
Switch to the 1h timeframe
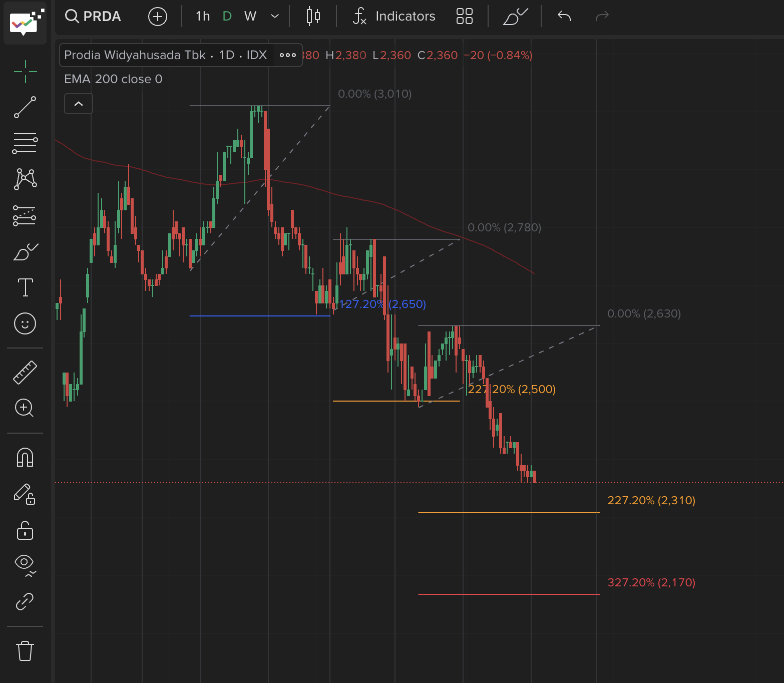click(x=203, y=16)
